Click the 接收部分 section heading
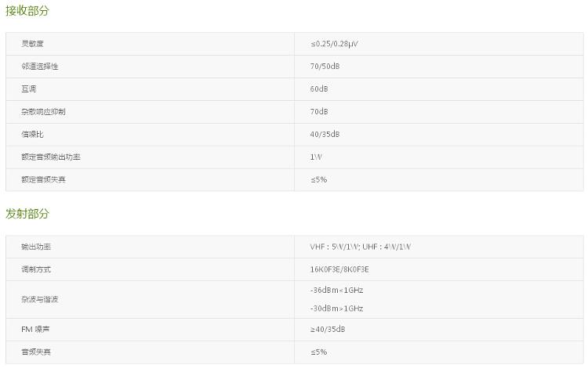 click(x=27, y=10)
